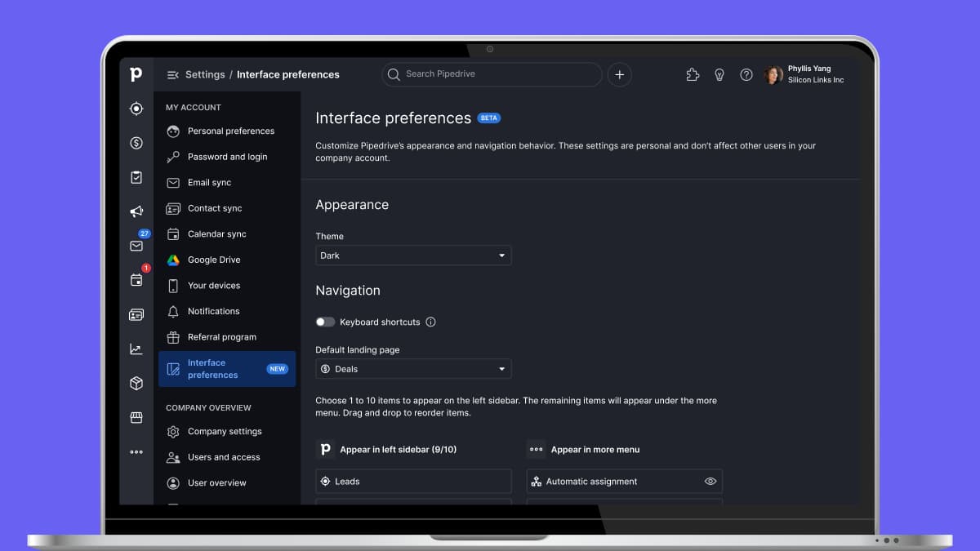Open installed apps via the puzzle icon
Screen dimensions: 980x551
tap(692, 74)
